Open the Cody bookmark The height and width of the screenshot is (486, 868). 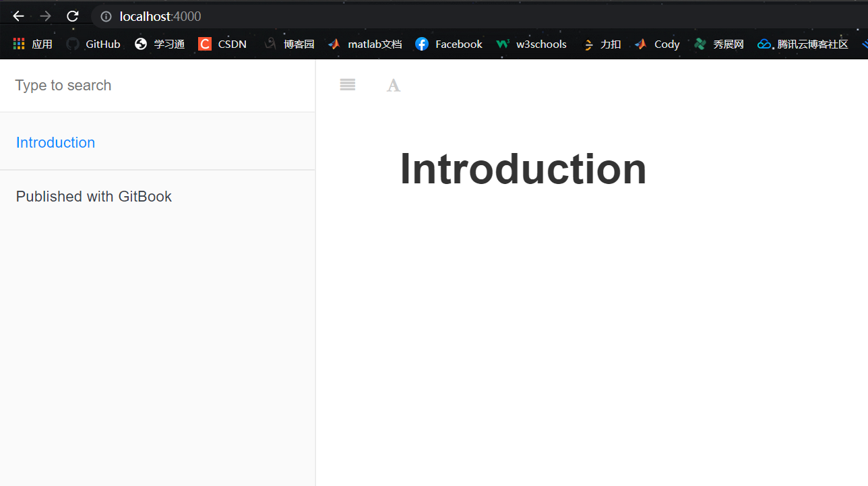(x=657, y=44)
